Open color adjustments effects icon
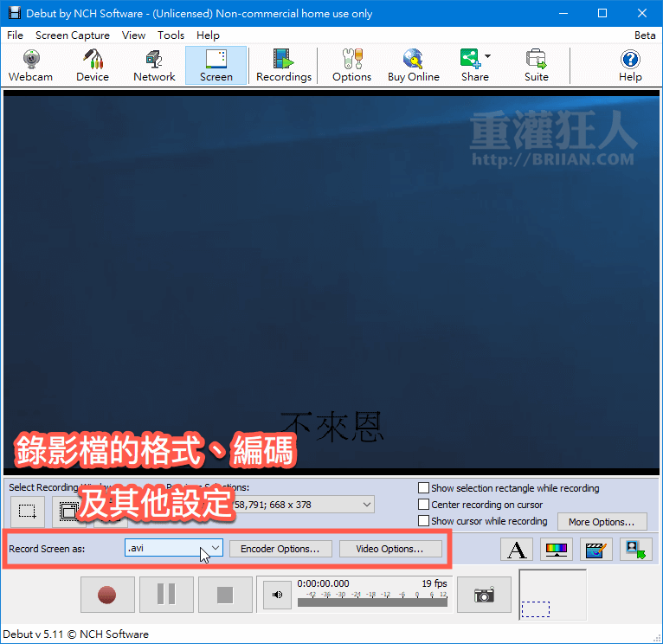663x644 pixels. [x=555, y=549]
